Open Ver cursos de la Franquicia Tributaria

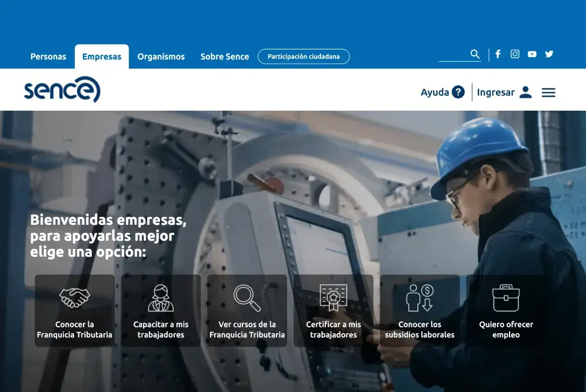coord(247,310)
